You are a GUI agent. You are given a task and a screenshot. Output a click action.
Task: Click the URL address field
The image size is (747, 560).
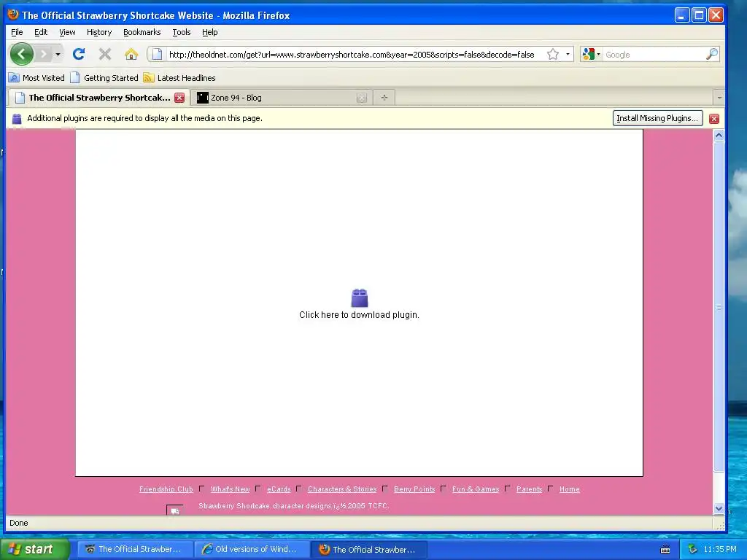[352, 54]
